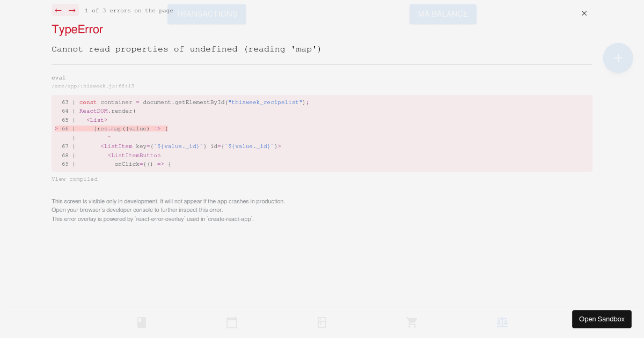Switch to the MA BALANCE tab
The image size is (644, 338).
pos(443,14)
